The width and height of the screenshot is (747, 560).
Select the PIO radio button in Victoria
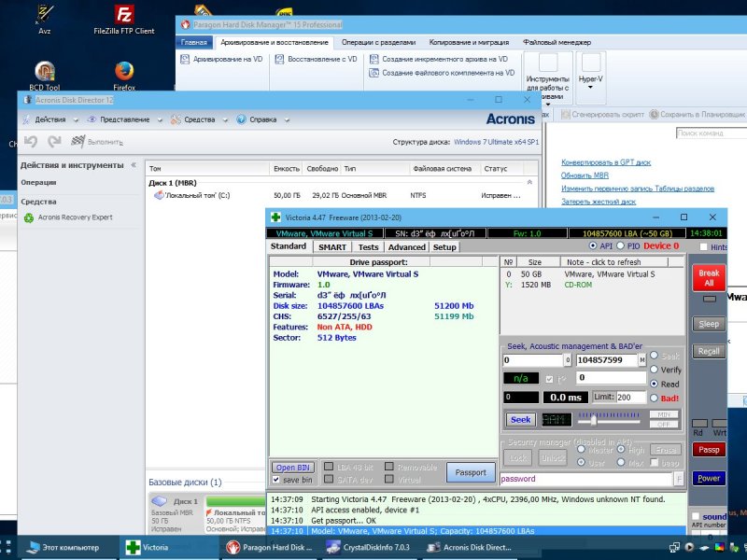(620, 246)
